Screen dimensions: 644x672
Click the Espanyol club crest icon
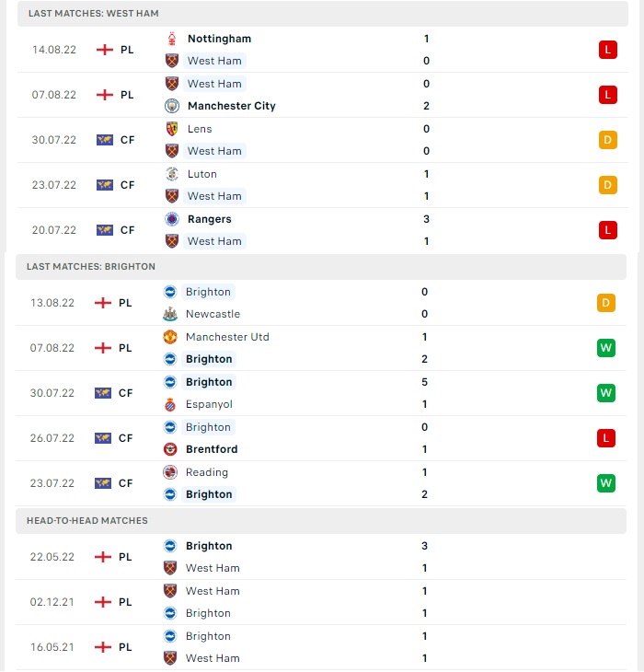tap(170, 404)
